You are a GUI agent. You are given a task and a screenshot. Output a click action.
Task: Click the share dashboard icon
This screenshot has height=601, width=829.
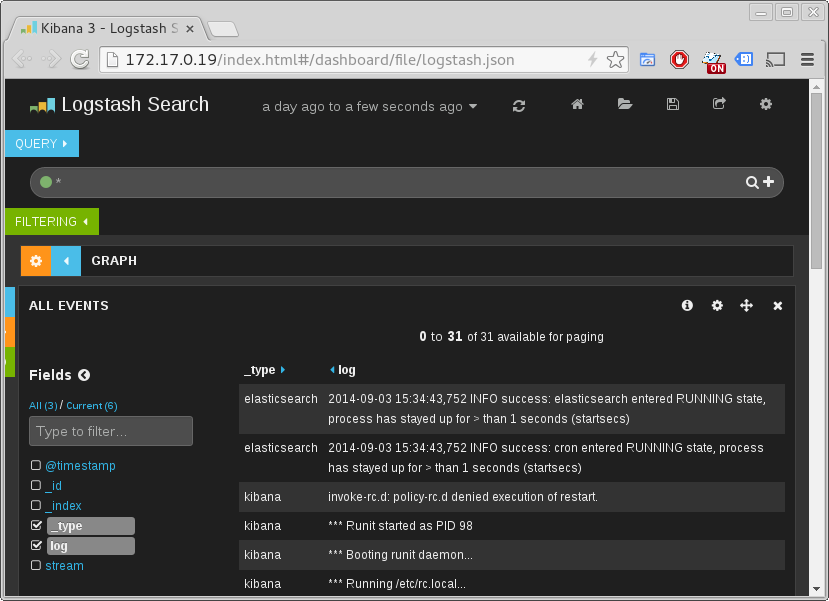click(719, 104)
